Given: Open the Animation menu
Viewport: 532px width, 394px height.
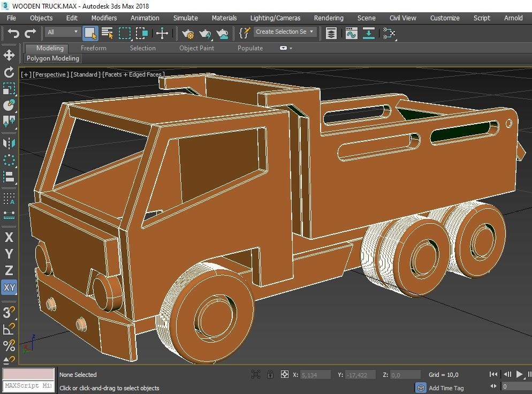Looking at the screenshot, I should point(145,18).
